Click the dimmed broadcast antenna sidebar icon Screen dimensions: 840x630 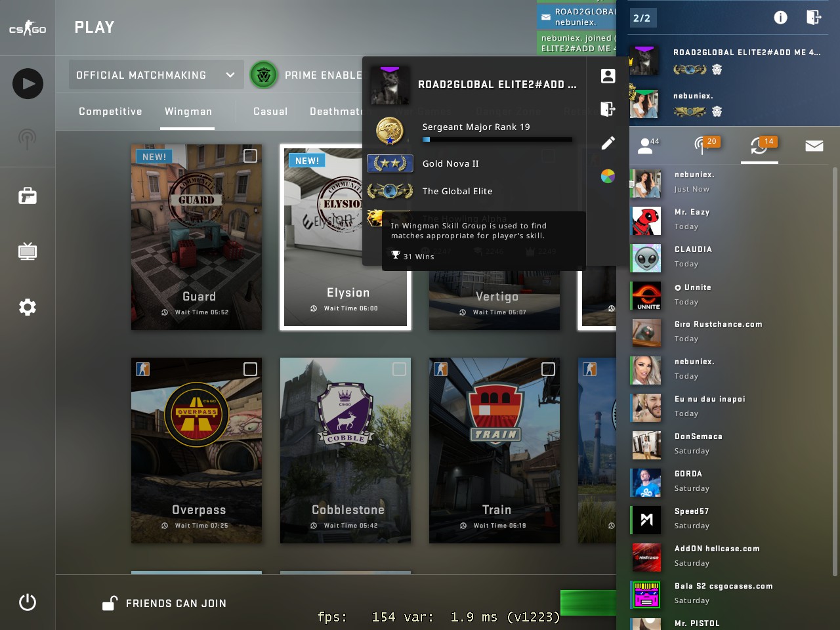pos(28,139)
